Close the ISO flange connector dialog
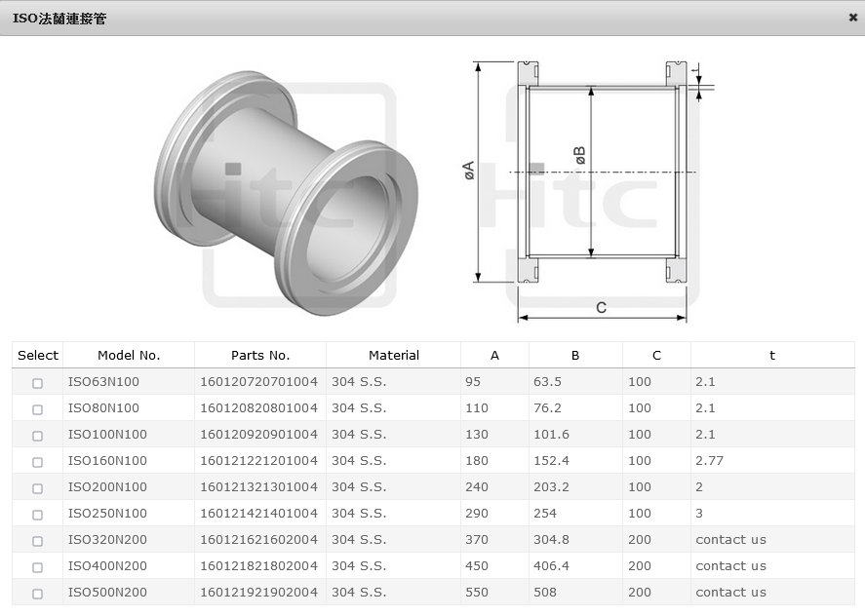Image resolution: width=865 pixels, height=616 pixels. 853,18
